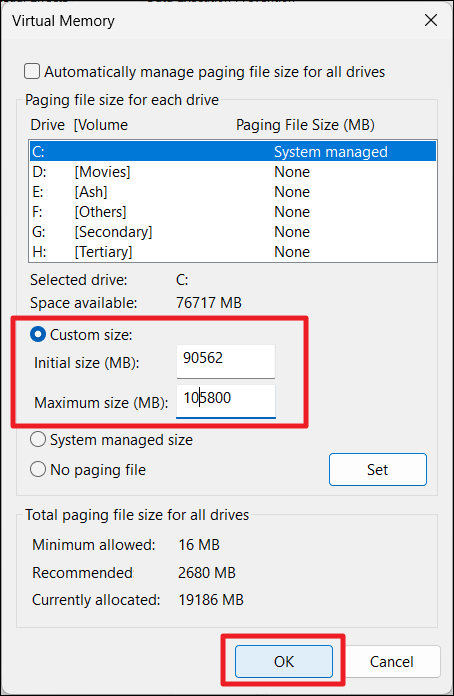This screenshot has width=454, height=696.
Task: Click the Cancel button
Action: (392, 661)
